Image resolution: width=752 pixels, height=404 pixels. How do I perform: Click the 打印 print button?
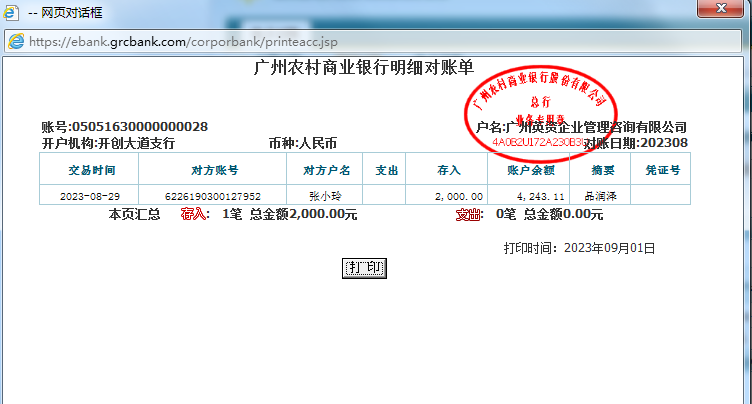(x=364, y=268)
